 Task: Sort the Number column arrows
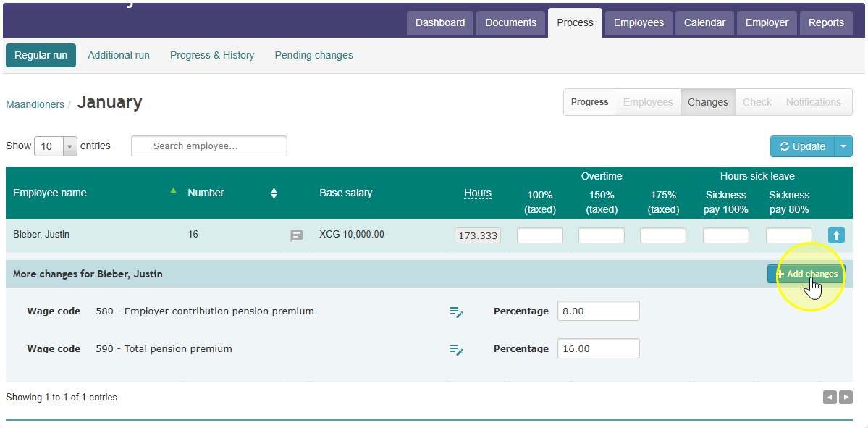[x=274, y=193]
